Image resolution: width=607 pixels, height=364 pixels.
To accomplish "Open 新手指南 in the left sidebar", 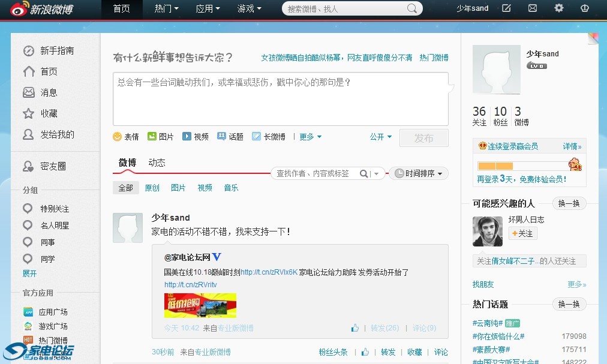I will 49,51.
